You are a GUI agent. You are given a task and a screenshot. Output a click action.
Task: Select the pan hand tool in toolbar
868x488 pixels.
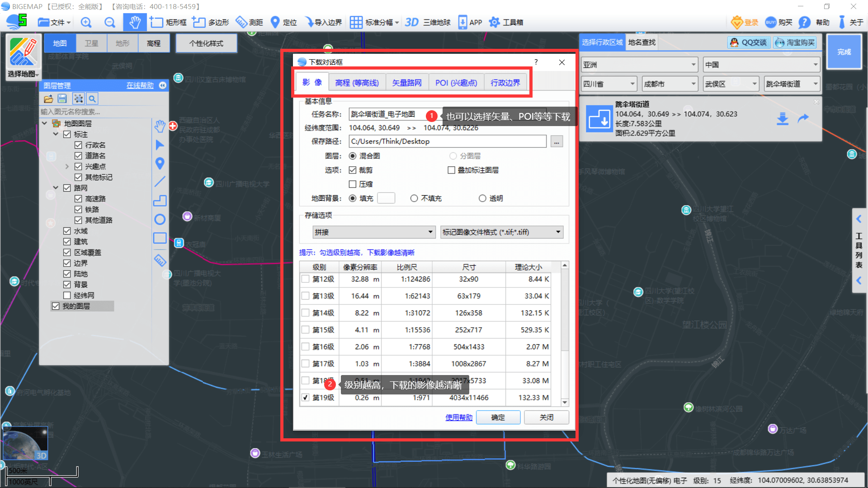[135, 22]
